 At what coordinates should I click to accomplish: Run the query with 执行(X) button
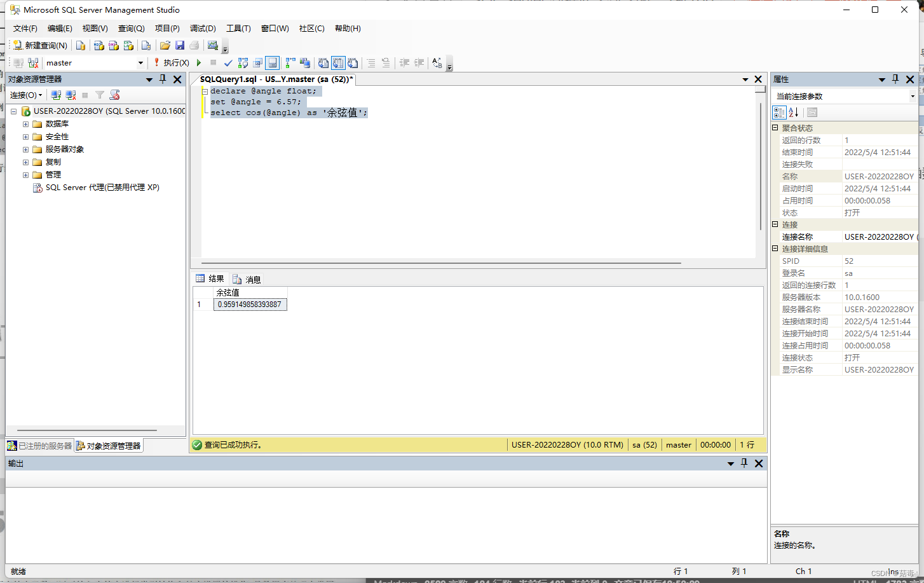point(171,63)
